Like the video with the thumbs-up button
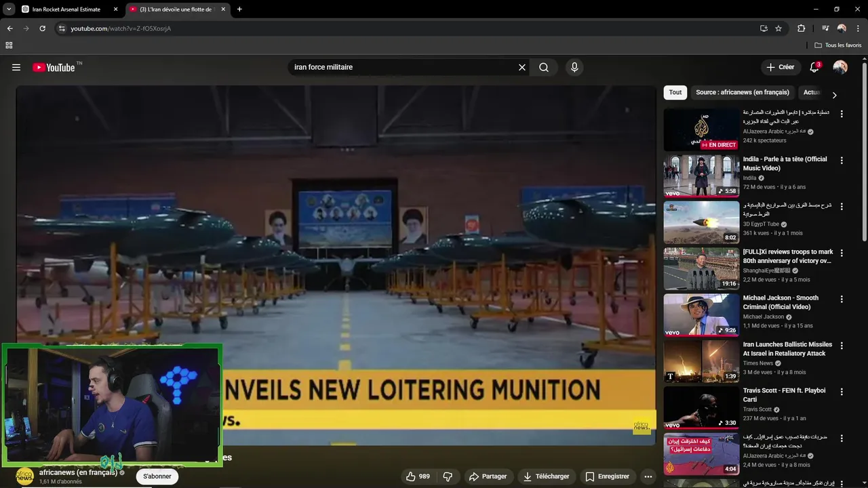This screenshot has width=868, height=488. 418,476
